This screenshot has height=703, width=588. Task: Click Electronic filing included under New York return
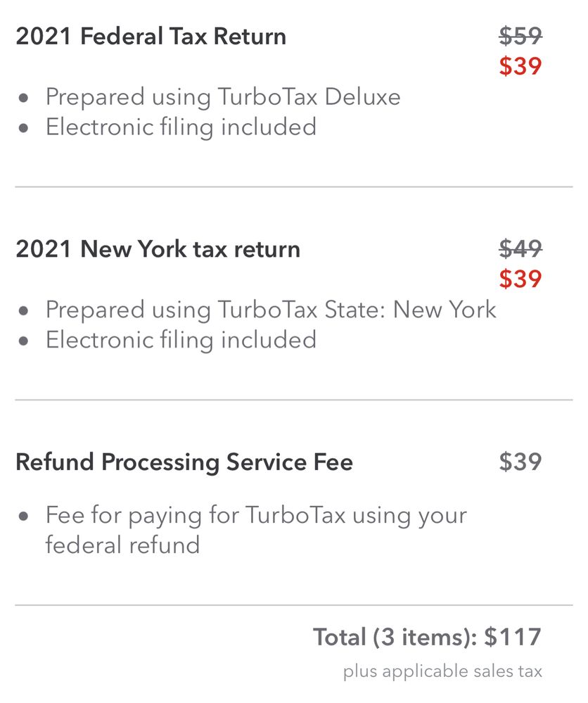(181, 340)
